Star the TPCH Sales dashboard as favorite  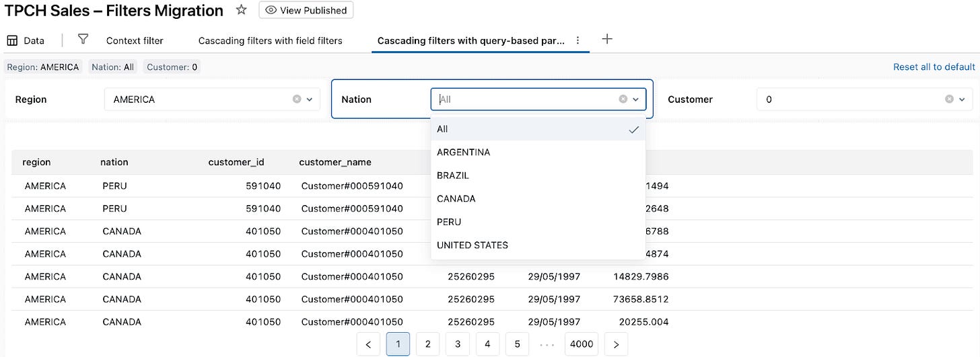pos(241,10)
